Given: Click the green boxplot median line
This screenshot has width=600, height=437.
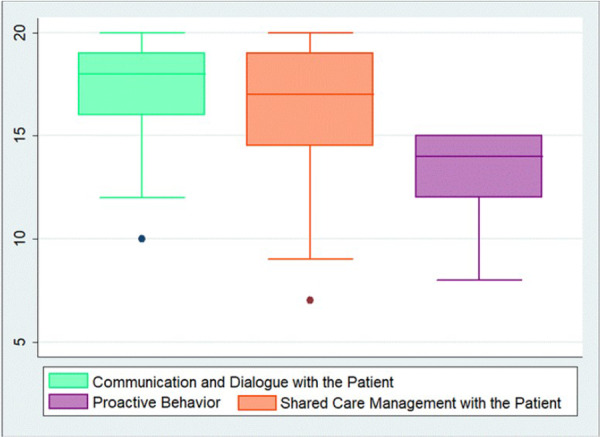Looking at the screenshot, I should [x=142, y=74].
